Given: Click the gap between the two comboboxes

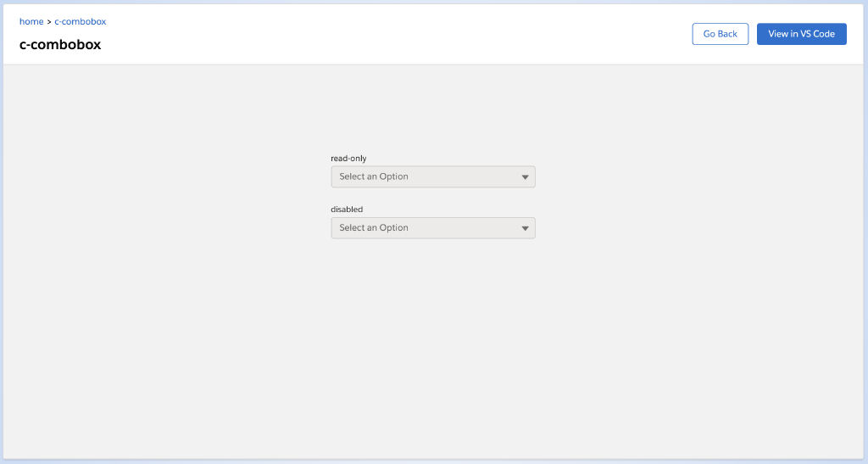Looking at the screenshot, I should [432, 197].
